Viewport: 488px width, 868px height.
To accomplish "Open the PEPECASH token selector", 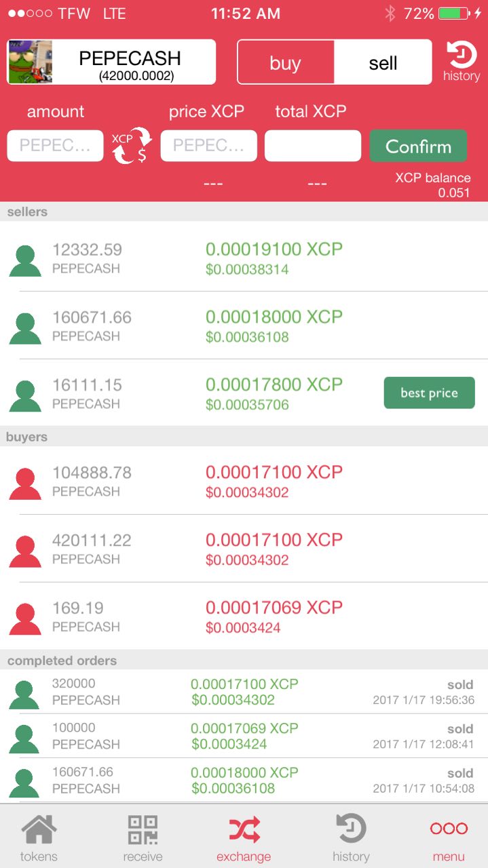I will 111,62.
